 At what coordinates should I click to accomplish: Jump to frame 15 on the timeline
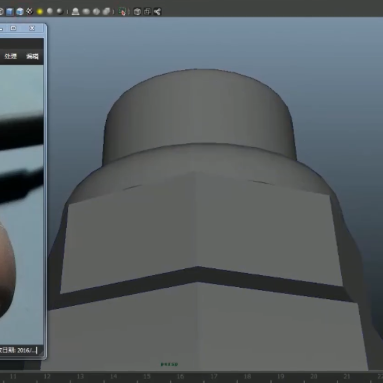click(147, 376)
